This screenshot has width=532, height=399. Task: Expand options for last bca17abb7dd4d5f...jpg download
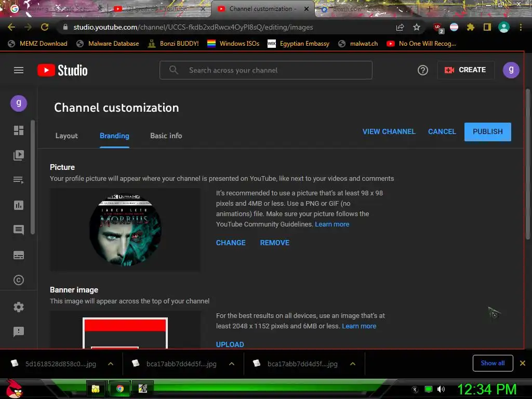point(353,364)
